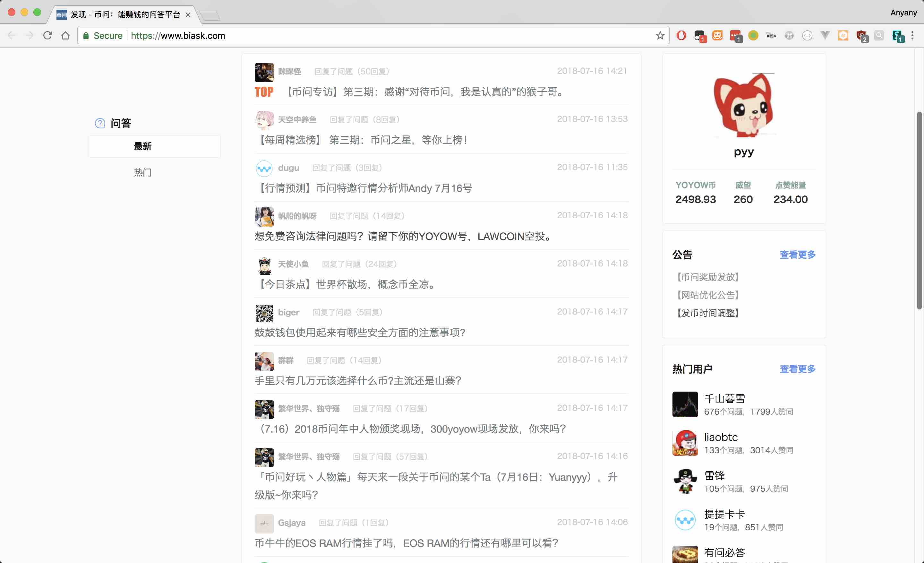Click the gray V extension icon
Screen dimensions: 924x563
pos(825,35)
